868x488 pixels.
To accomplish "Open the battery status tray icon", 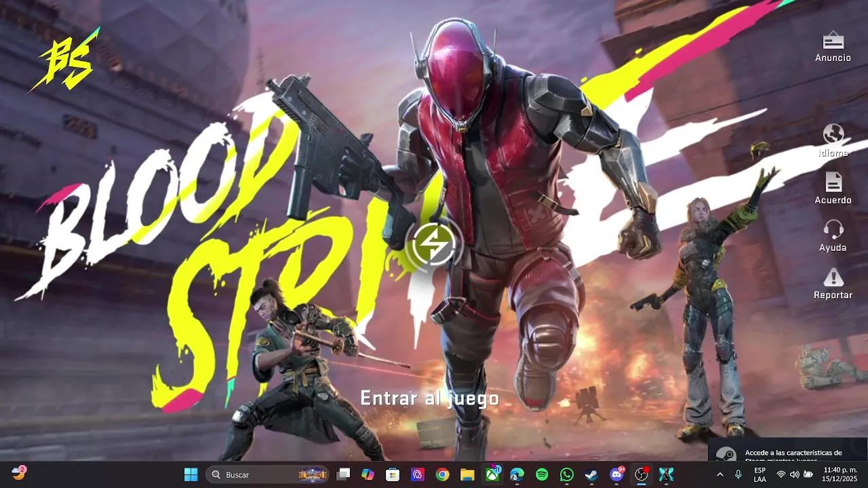I will tap(808, 474).
